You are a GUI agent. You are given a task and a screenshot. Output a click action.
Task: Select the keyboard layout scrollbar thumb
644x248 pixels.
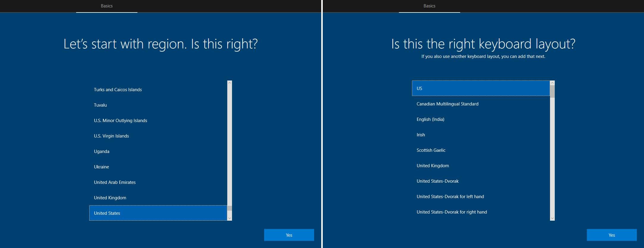[552, 91]
